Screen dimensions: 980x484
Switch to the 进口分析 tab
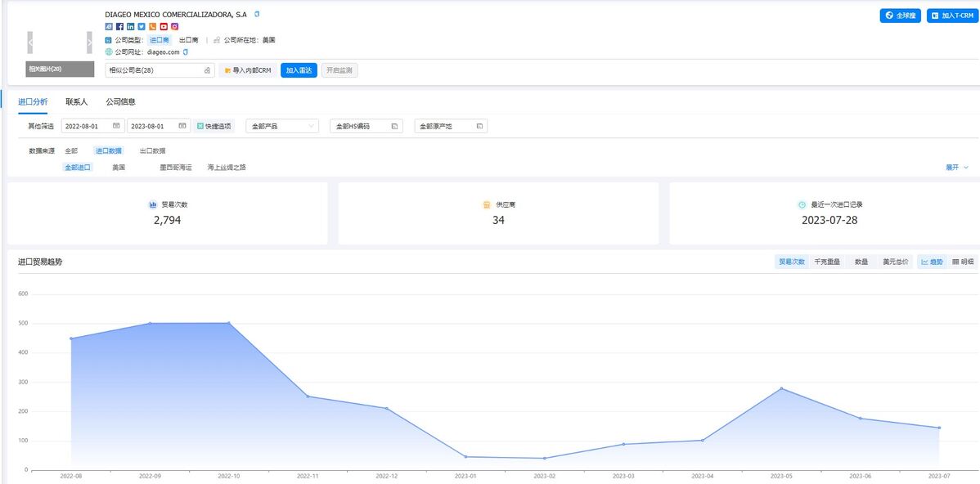[33, 102]
